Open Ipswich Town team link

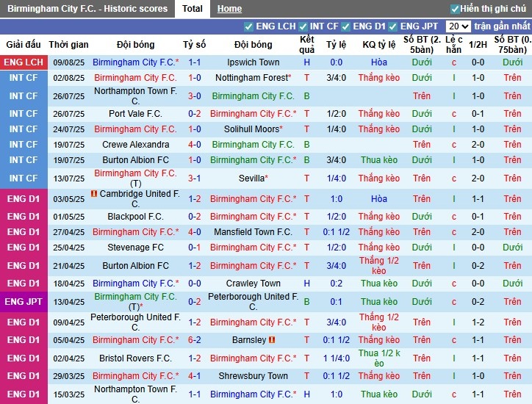point(253,62)
